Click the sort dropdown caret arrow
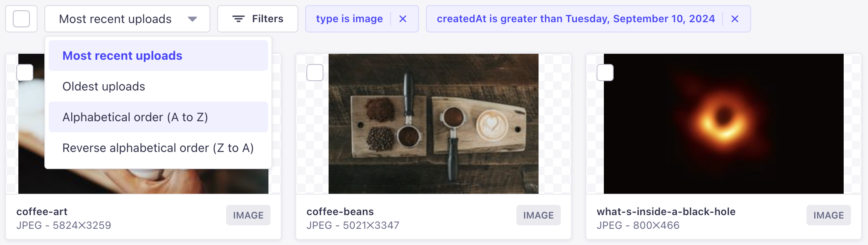868x245 pixels. (x=192, y=19)
